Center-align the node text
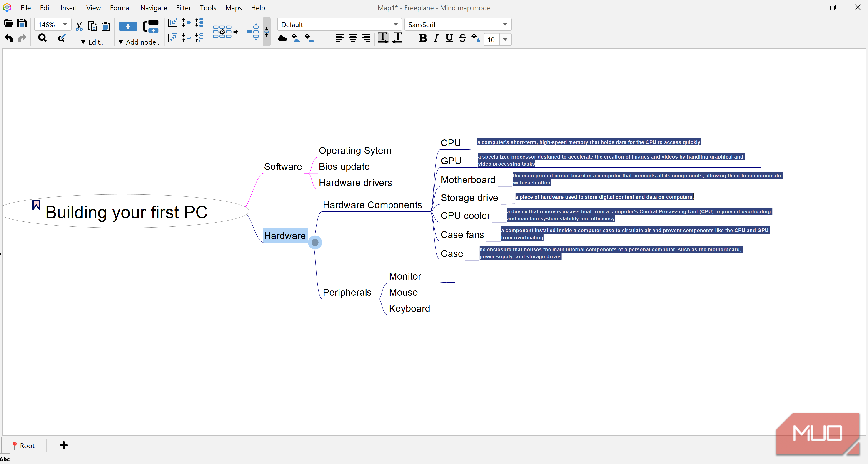868x464 pixels. click(353, 38)
